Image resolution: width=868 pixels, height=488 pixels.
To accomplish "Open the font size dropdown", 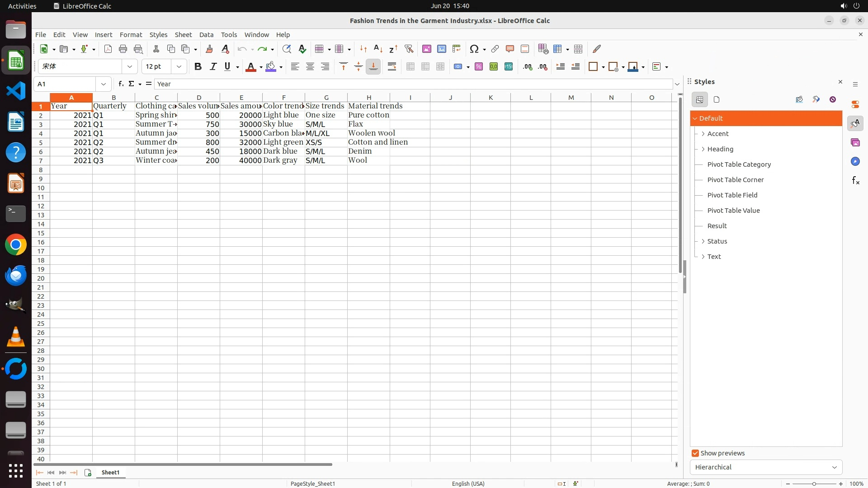I will point(179,66).
